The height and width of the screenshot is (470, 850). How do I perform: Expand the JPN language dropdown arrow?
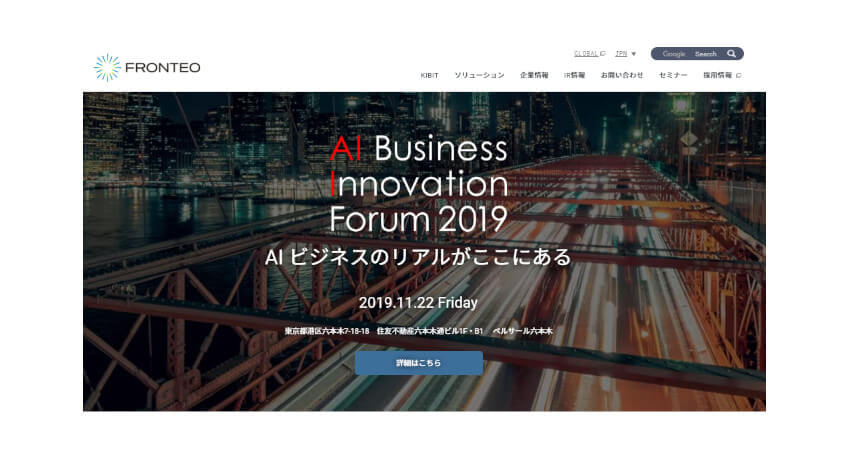633,54
